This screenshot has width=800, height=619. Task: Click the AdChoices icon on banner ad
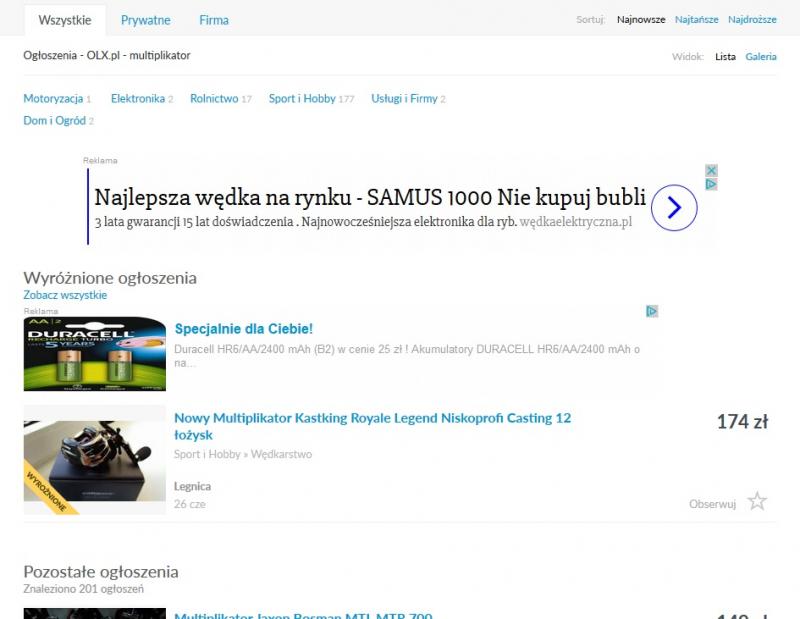[x=711, y=184]
